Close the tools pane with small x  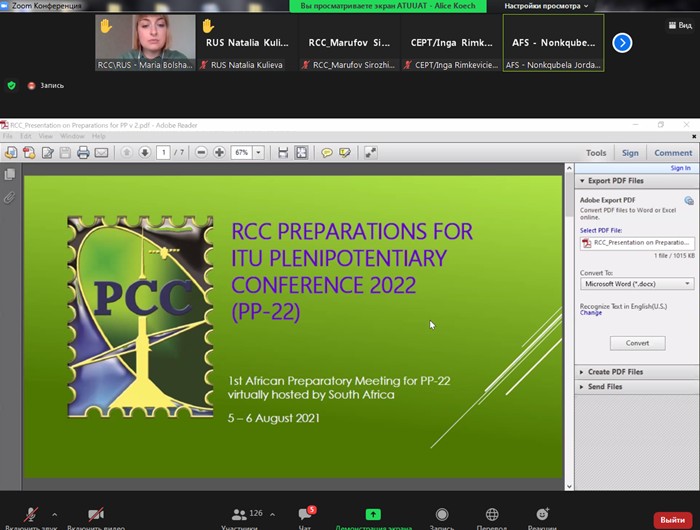tap(694, 136)
